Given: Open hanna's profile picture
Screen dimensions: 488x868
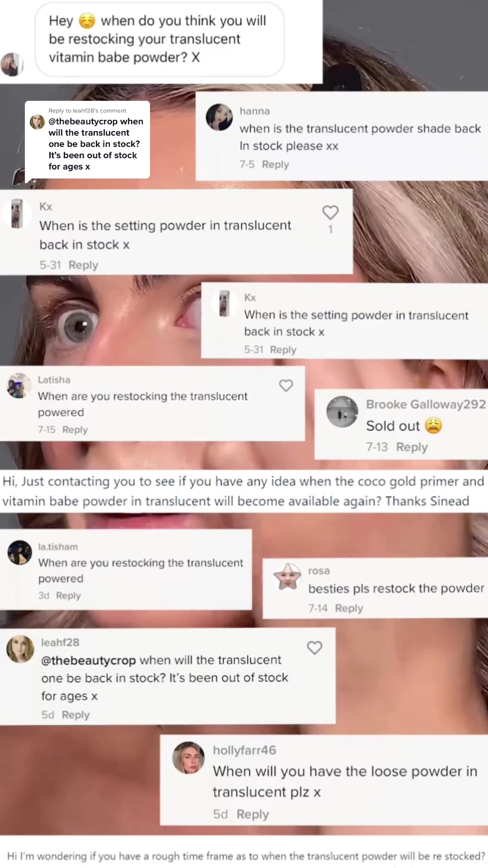Looking at the screenshot, I should [x=219, y=117].
